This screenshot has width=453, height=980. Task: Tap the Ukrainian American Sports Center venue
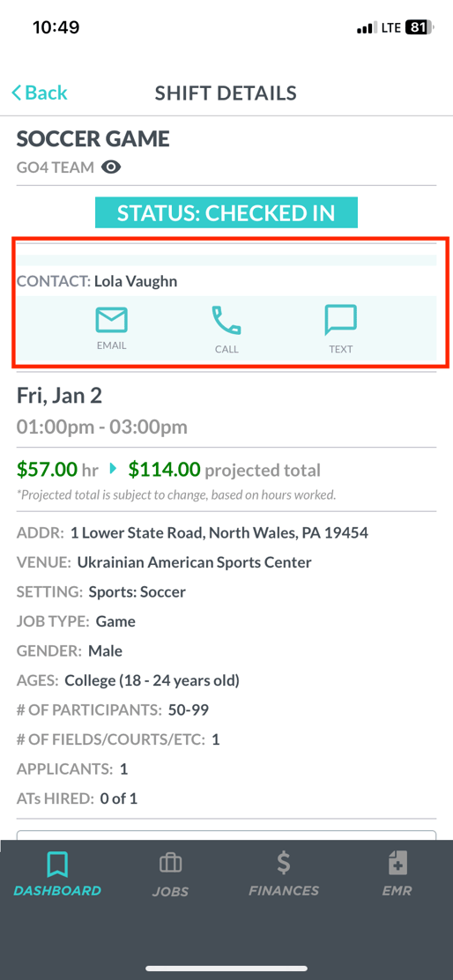pyautogui.click(x=194, y=562)
